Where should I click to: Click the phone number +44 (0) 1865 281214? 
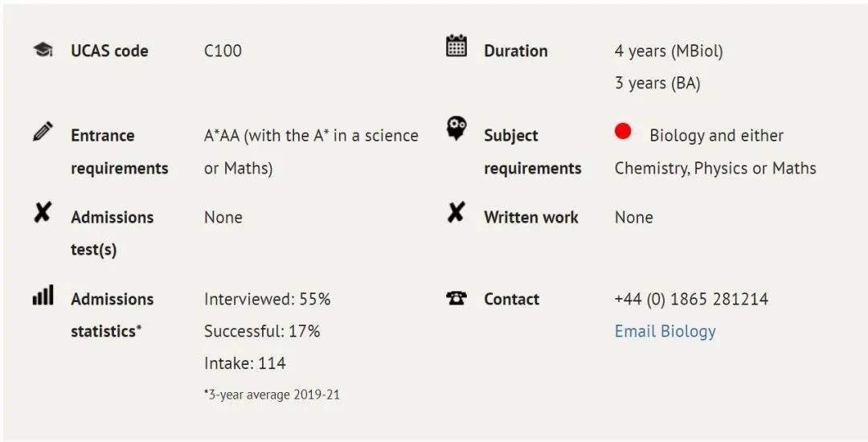click(691, 299)
